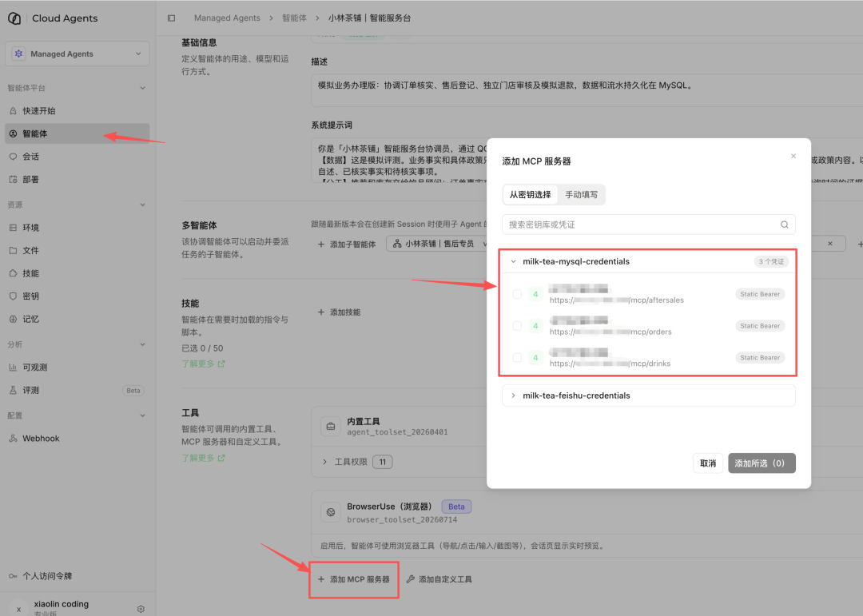Click the 描述 text field
The image size is (863, 616).
(x=587, y=89)
